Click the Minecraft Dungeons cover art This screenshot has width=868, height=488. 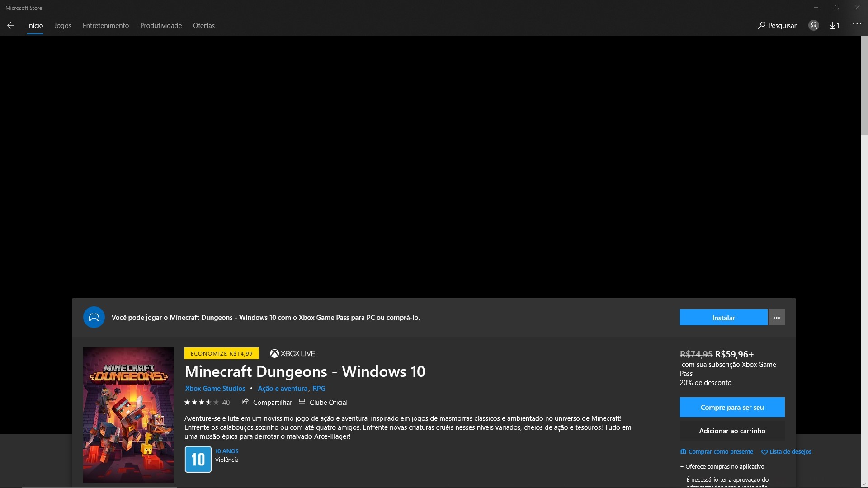tap(128, 415)
